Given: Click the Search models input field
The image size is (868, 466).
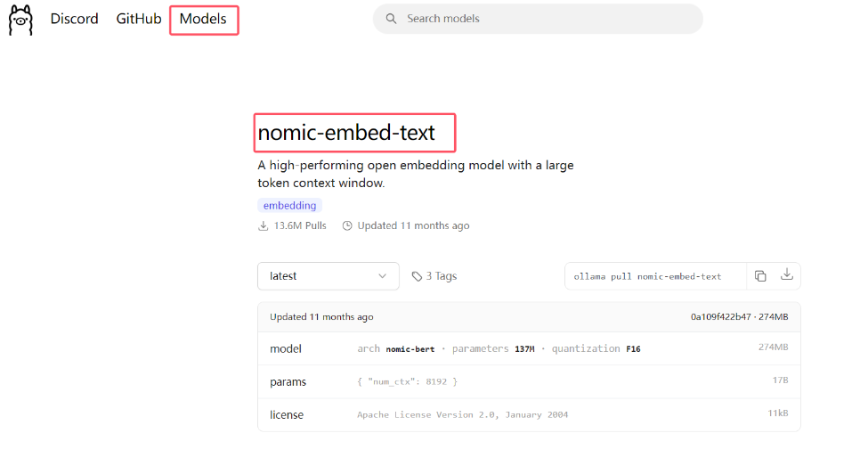Looking at the screenshot, I should [x=538, y=19].
